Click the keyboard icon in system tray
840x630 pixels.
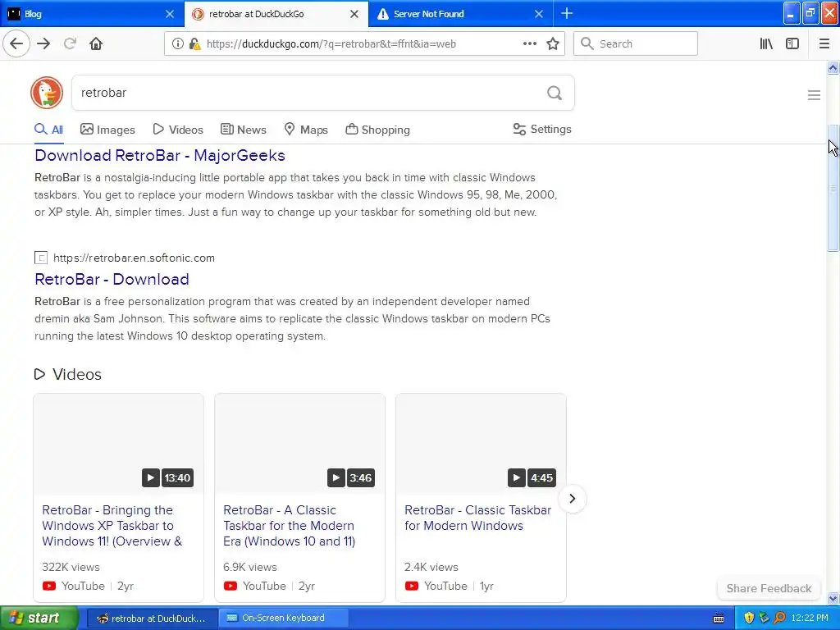click(719, 619)
